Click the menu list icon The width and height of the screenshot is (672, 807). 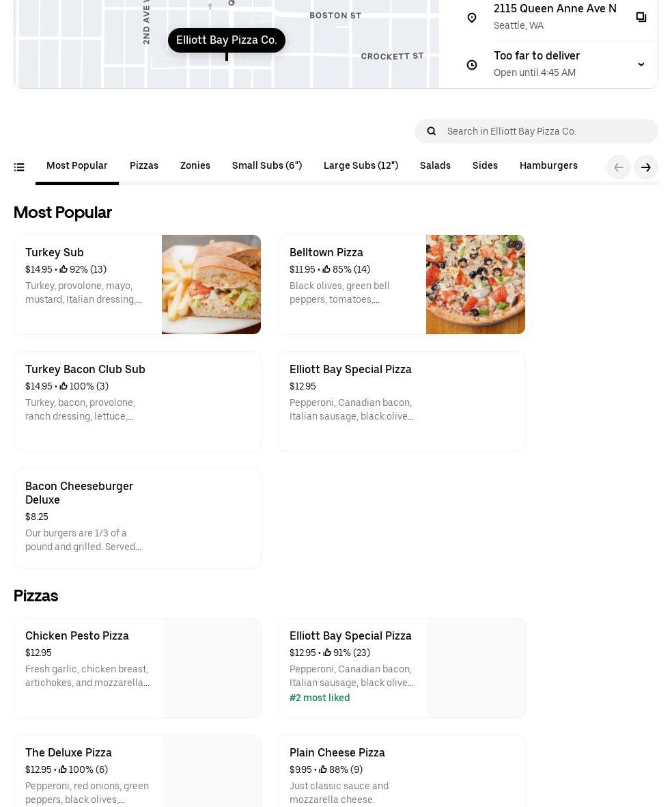19,167
